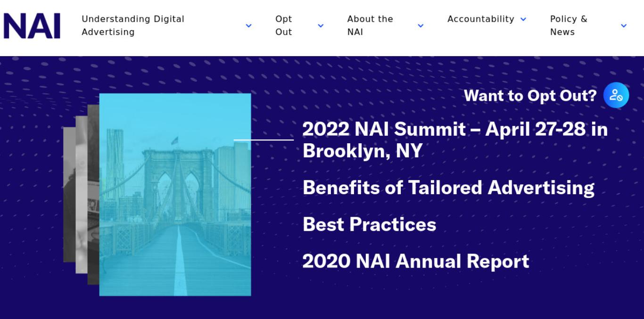The height and width of the screenshot is (319, 644).
Task: Click the Brooklyn Bridge front image
Action: (x=175, y=195)
